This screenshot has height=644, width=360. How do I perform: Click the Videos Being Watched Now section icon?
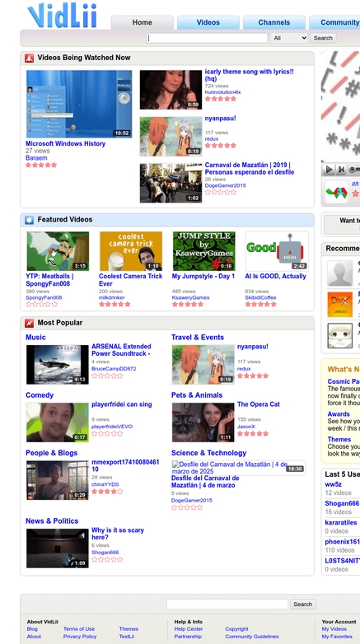pyautogui.click(x=29, y=58)
